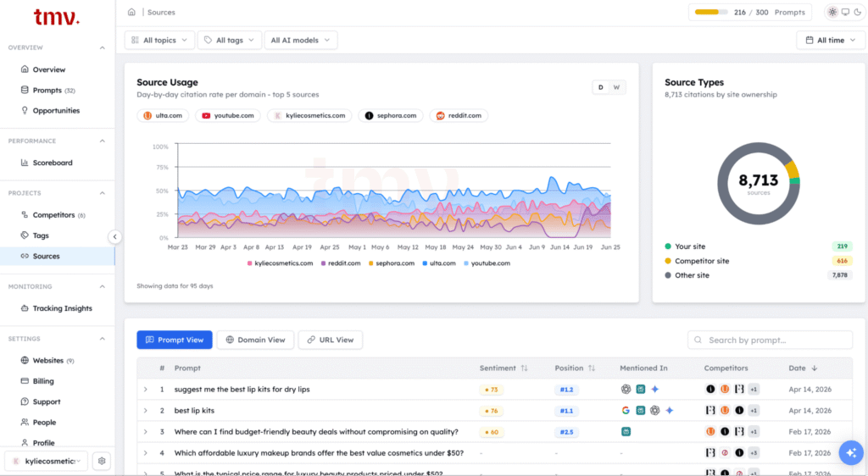Select the Prompt View tab

[x=175, y=340]
